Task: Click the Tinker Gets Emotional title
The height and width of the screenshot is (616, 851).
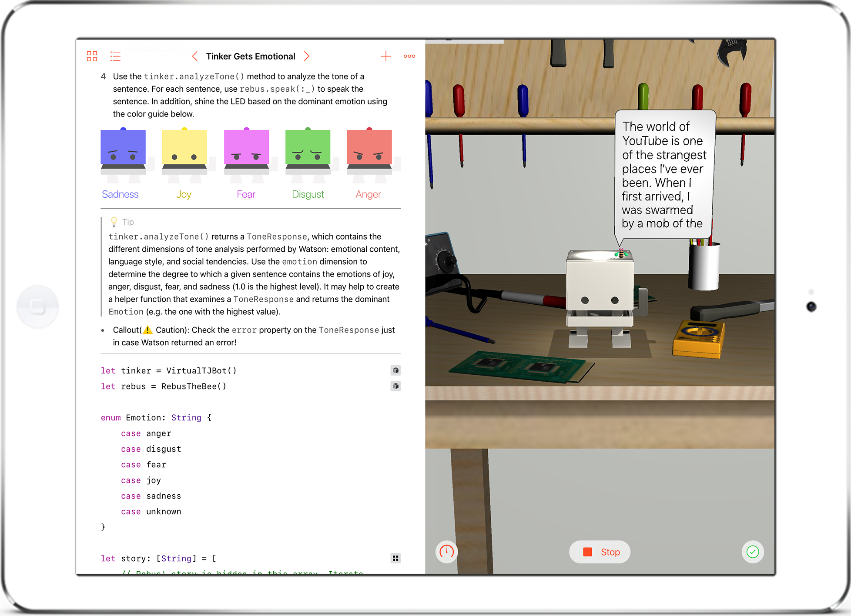Action: (251, 56)
